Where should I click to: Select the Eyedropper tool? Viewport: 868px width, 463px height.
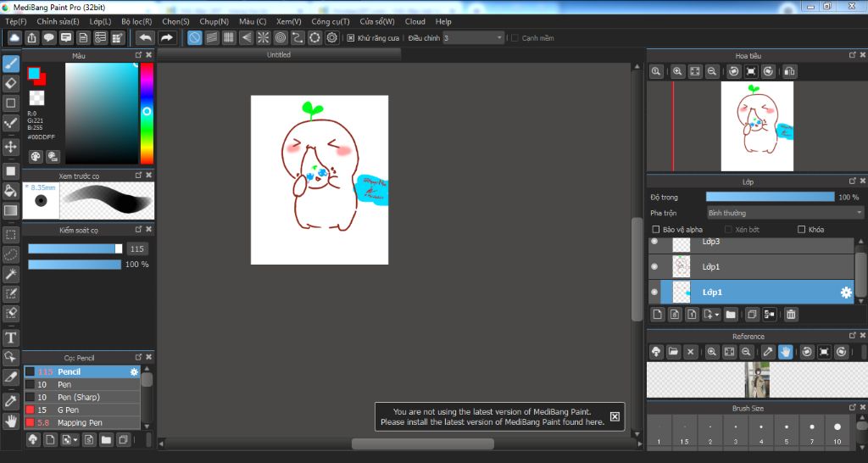[10, 400]
